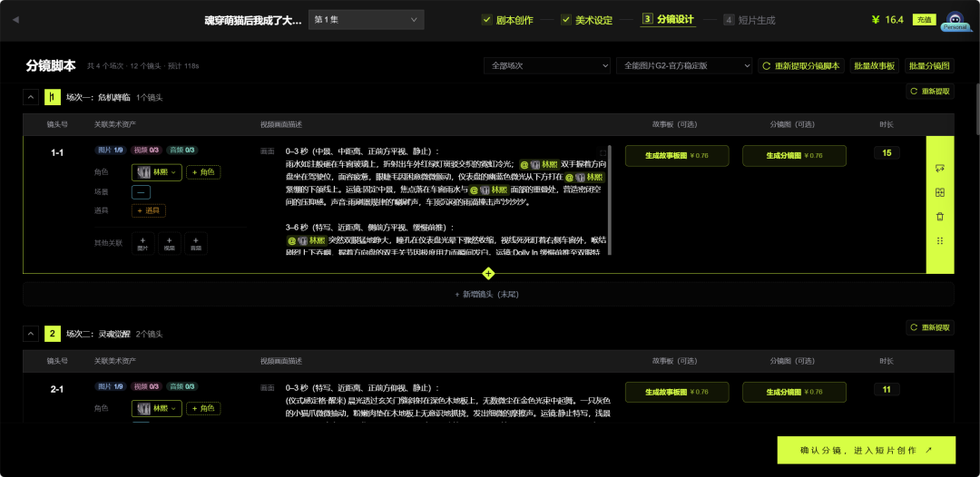The width and height of the screenshot is (980, 477).
Task: Click the round plus icon to insert a shot
Action: click(489, 274)
